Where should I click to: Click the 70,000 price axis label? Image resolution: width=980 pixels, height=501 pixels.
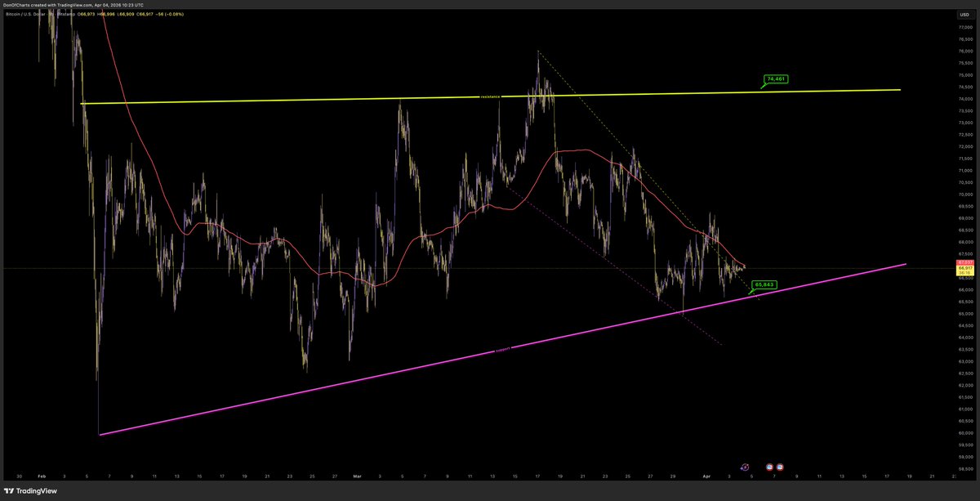[x=964, y=195]
